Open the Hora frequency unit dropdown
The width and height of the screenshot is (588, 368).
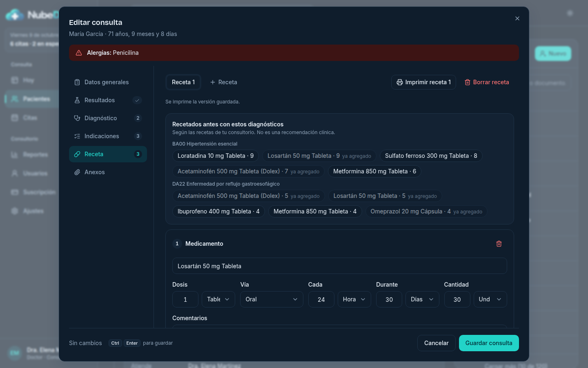pos(354,299)
